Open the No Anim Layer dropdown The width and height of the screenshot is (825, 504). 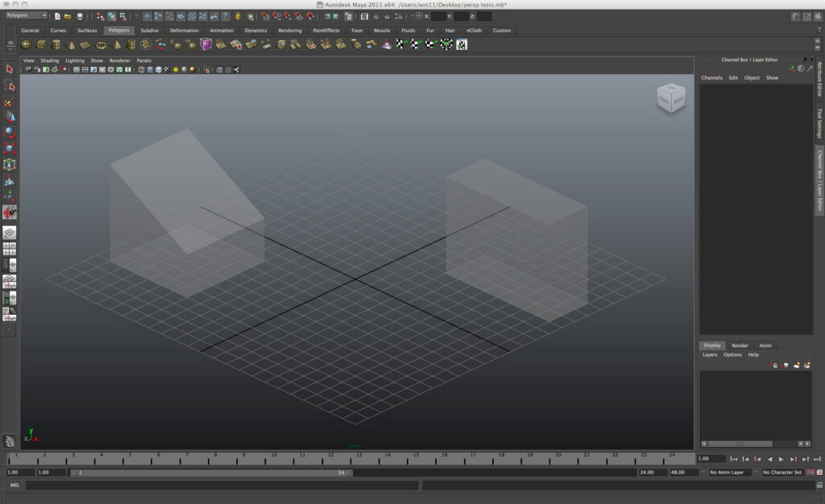click(x=729, y=473)
